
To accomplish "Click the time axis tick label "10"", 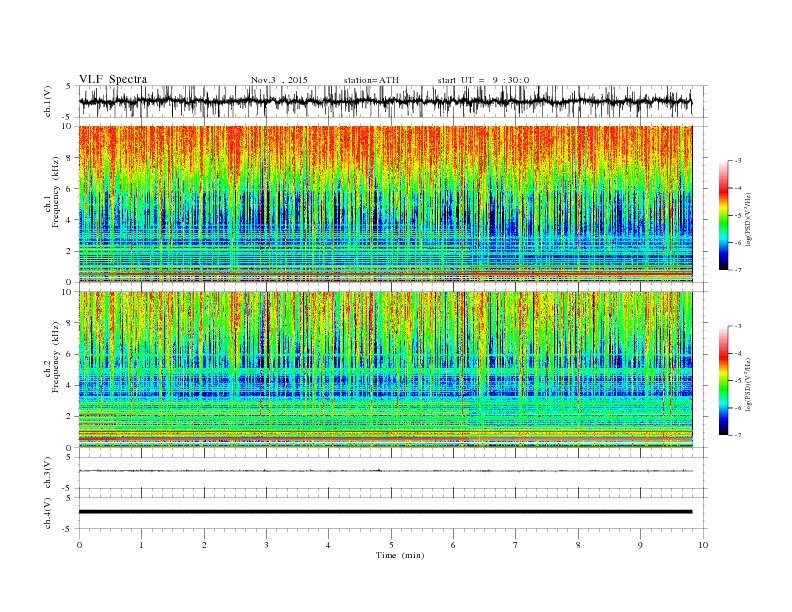I will [703, 545].
